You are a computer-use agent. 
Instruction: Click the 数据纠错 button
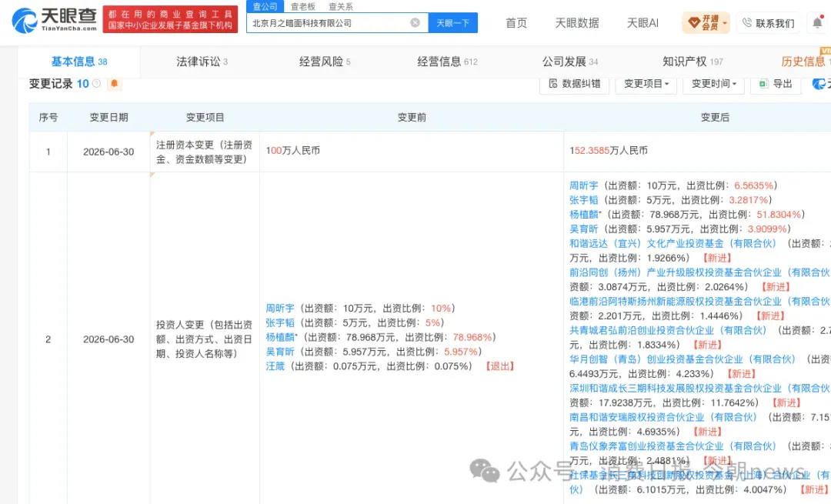click(x=575, y=84)
